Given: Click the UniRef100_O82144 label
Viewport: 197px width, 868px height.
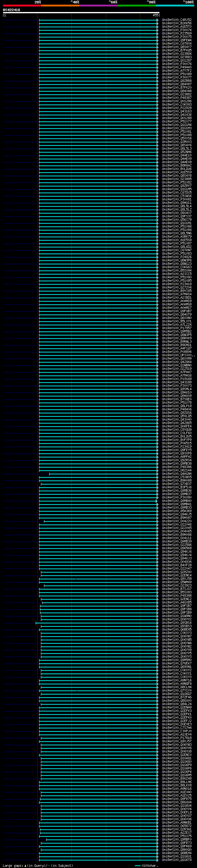Looking at the screenshot, I should (177, 470).
